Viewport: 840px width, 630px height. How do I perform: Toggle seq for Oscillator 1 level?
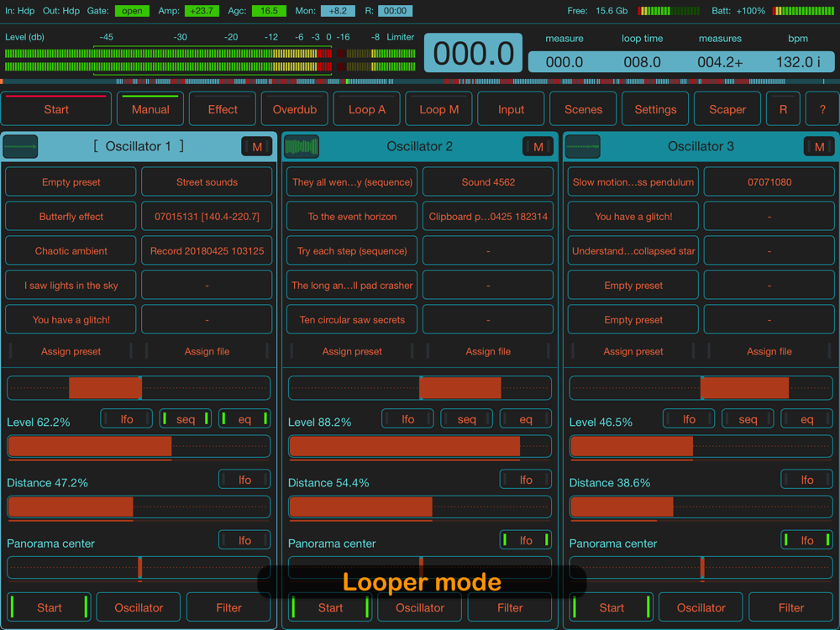pyautogui.click(x=186, y=418)
